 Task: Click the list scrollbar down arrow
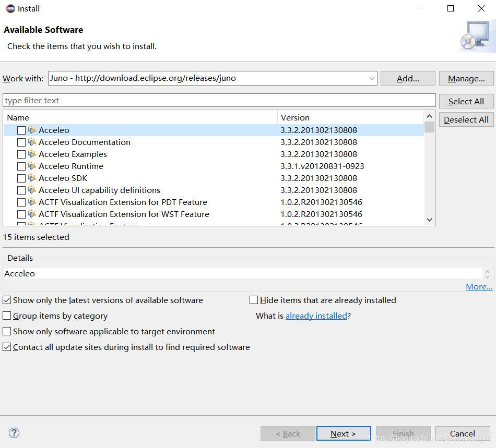(429, 220)
